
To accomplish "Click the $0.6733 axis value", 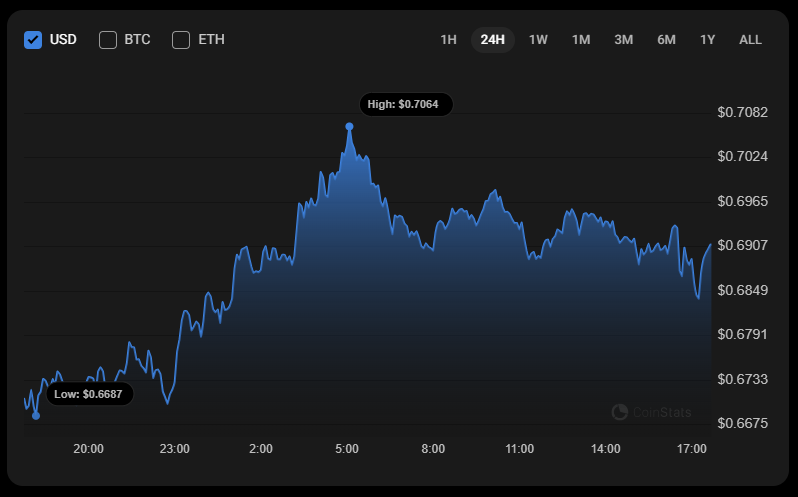I will tap(742, 379).
